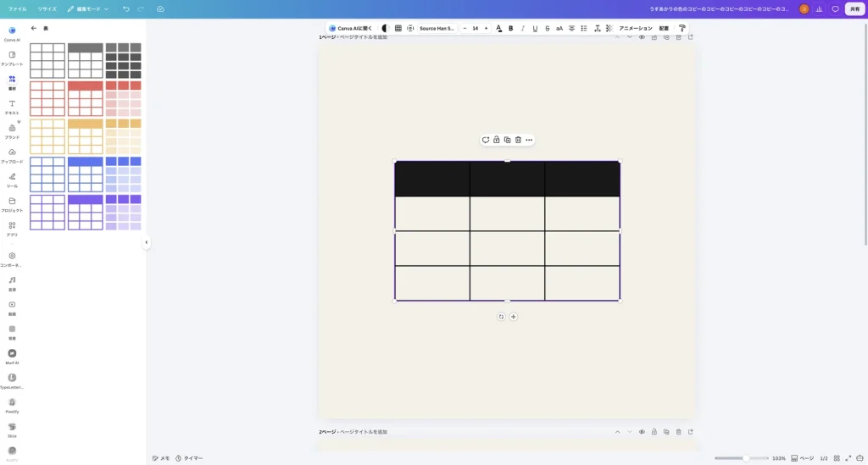Toggle italic text formatting

click(x=522, y=28)
